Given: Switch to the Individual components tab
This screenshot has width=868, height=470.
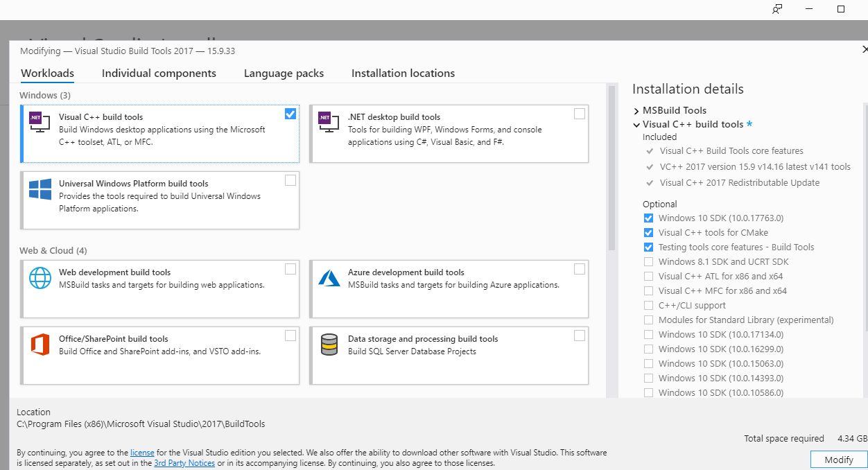Looking at the screenshot, I should pos(159,73).
